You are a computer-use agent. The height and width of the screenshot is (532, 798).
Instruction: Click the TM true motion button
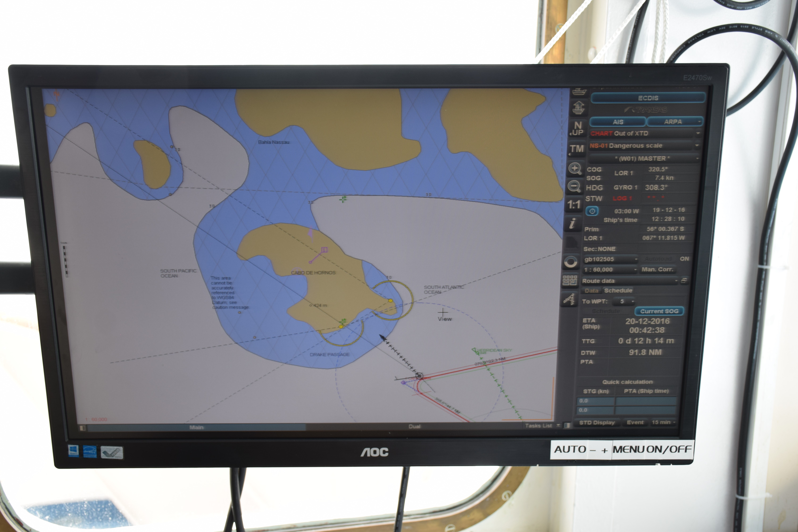click(577, 149)
